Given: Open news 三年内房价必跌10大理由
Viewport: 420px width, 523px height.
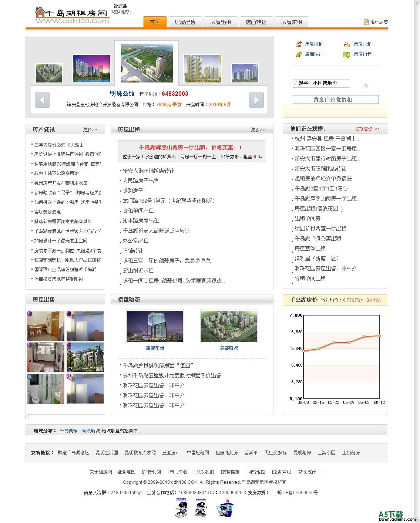Looking at the screenshot, I should (x=59, y=145).
